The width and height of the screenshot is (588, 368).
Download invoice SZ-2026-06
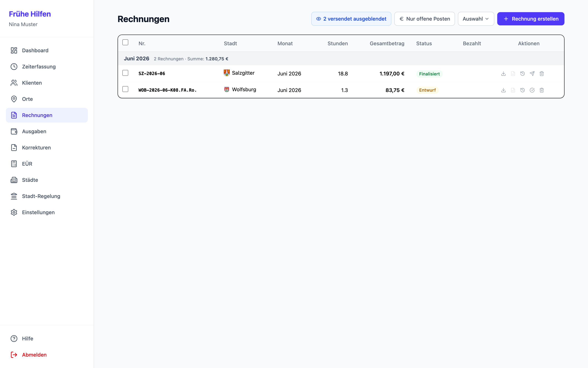click(503, 73)
